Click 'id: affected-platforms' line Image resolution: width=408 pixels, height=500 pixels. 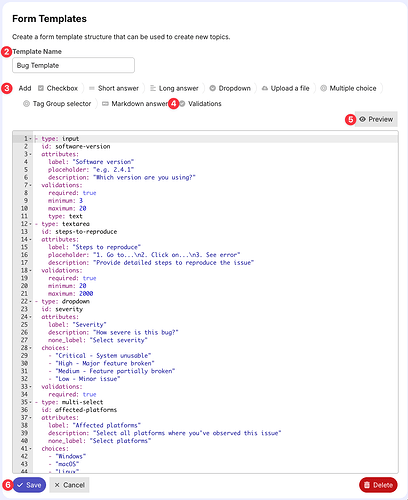[x=79, y=410]
